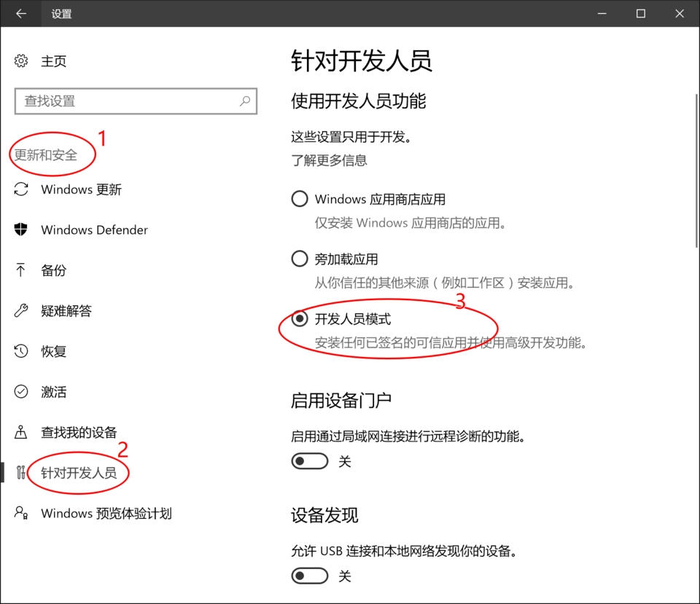The image size is (700, 604).
Task: Select the 开发人员模式 radio button
Action: (x=300, y=318)
